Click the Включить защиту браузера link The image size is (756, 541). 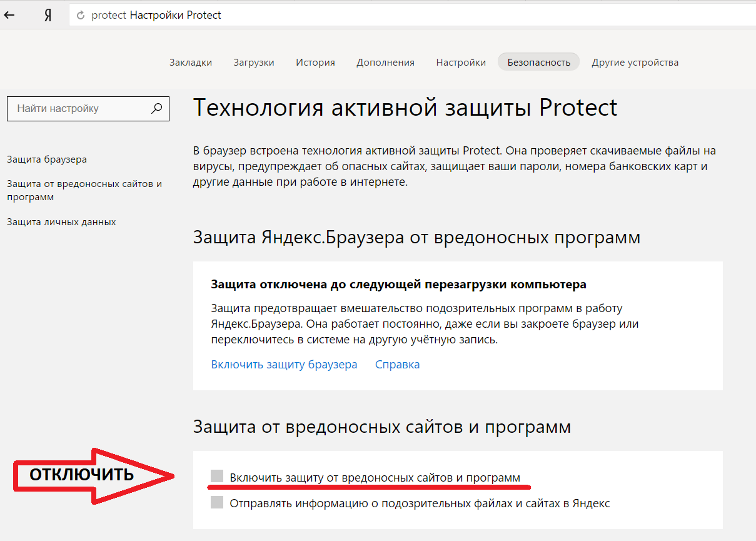284,365
